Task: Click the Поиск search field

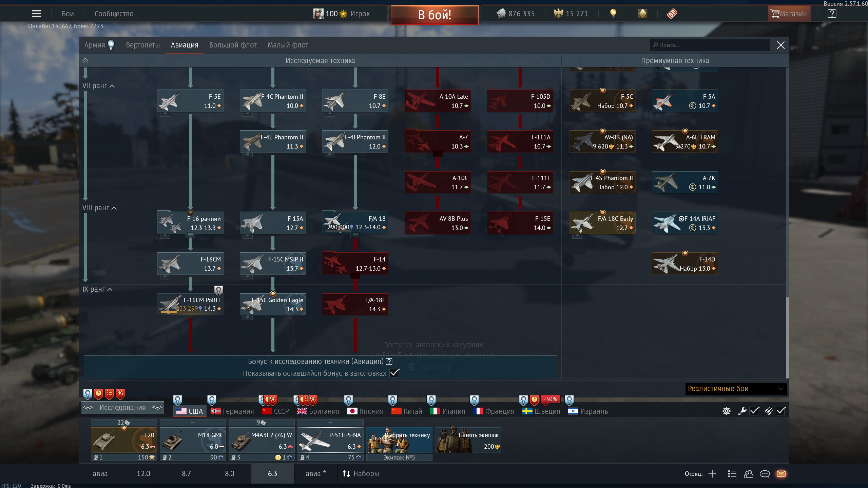Action: pyautogui.click(x=710, y=45)
